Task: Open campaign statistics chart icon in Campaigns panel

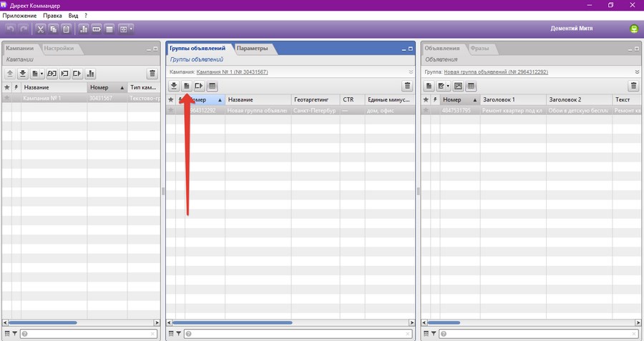Action: click(90, 74)
